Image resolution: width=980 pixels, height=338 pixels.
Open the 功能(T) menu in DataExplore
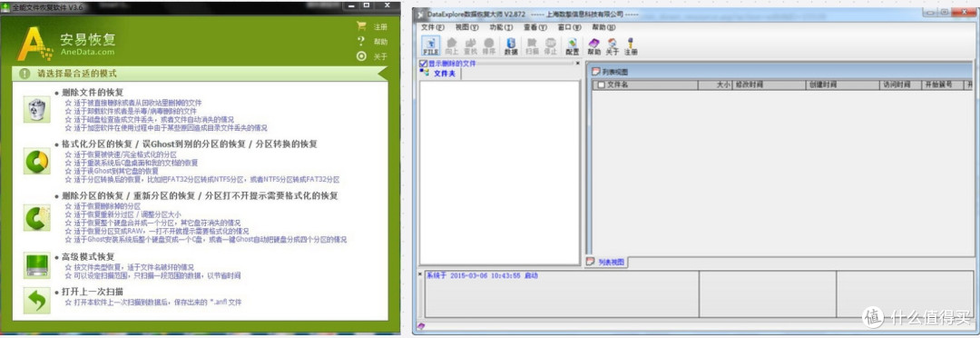(x=501, y=27)
